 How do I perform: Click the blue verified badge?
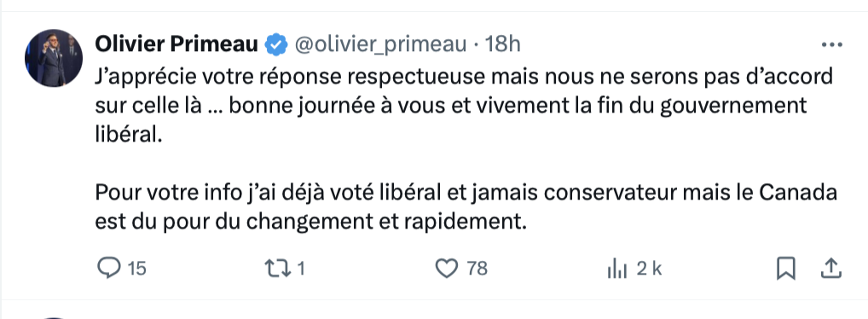coord(276,44)
